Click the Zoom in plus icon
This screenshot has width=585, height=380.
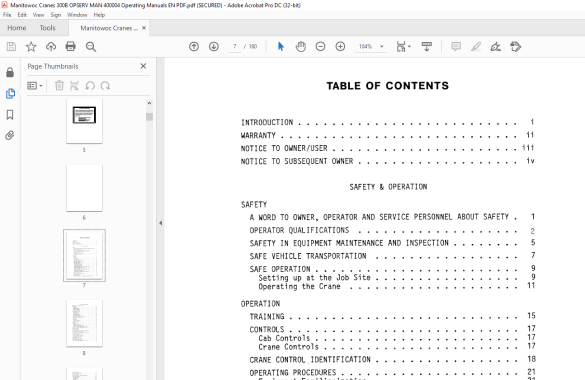pyautogui.click(x=340, y=47)
